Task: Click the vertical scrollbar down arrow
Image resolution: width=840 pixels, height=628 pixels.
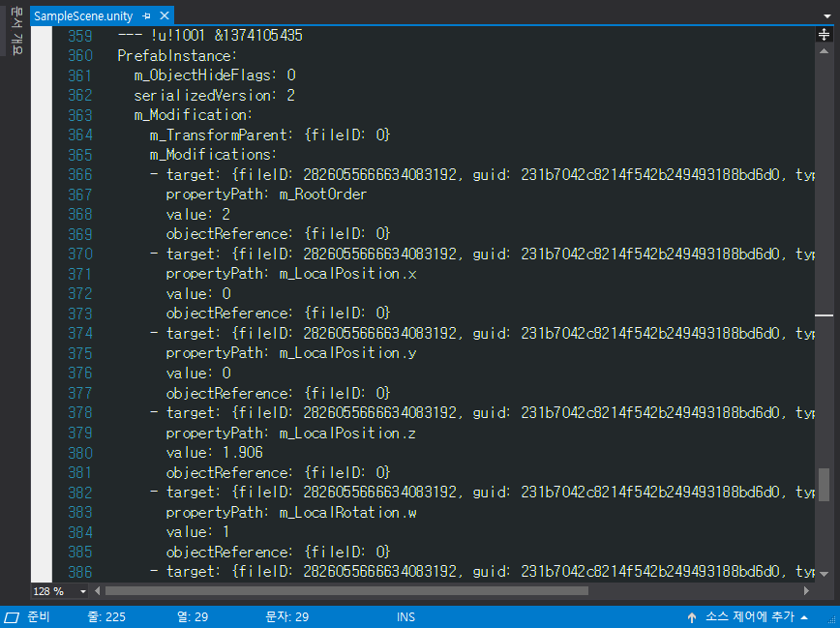Action: pyautogui.click(x=824, y=574)
